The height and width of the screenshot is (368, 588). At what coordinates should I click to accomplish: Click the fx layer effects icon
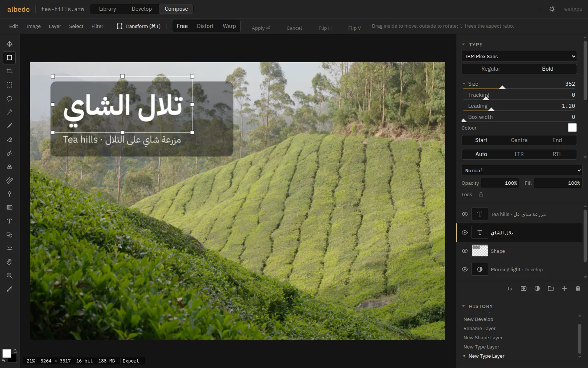tap(510, 289)
